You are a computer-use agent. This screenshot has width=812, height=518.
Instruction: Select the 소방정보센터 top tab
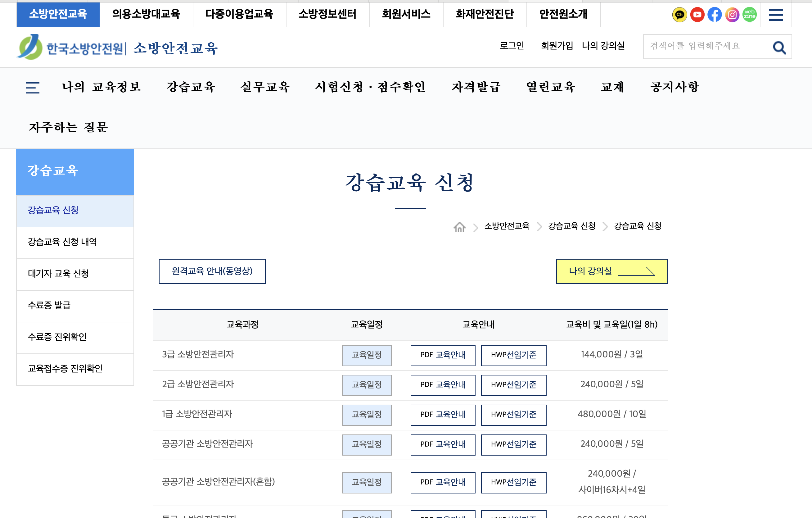[327, 14]
